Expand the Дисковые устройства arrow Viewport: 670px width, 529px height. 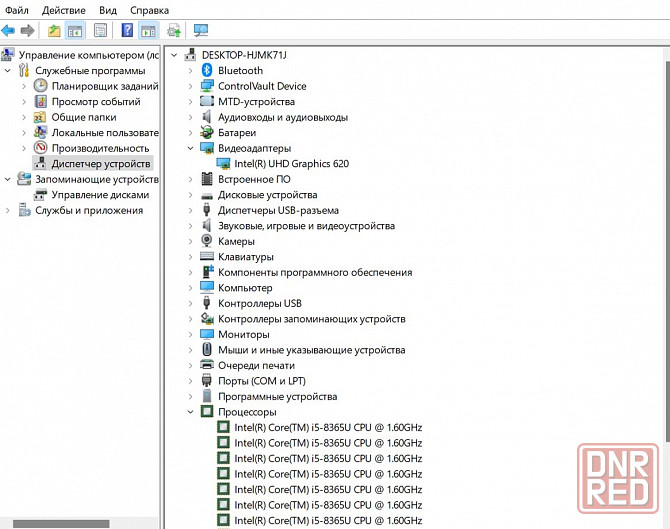[x=191, y=195]
